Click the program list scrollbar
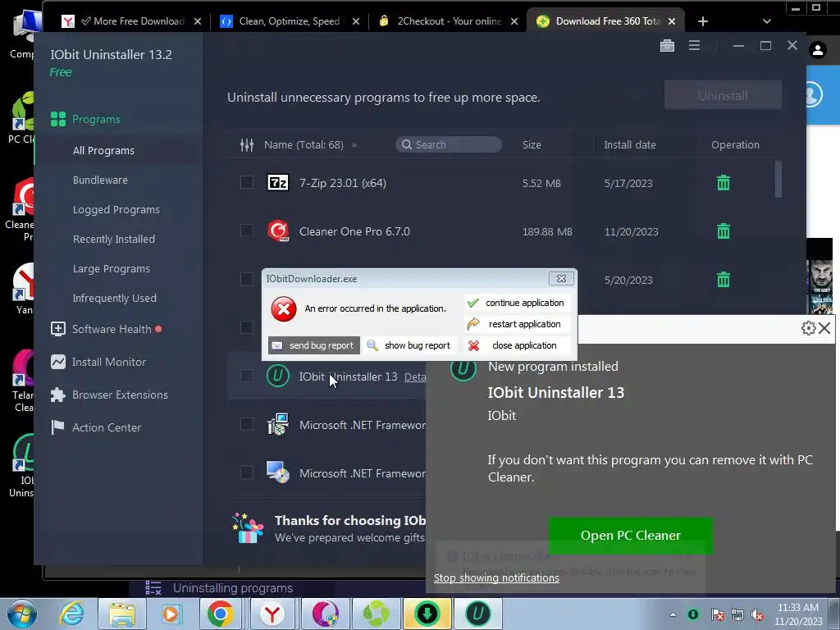This screenshot has width=840, height=630. pos(778,180)
